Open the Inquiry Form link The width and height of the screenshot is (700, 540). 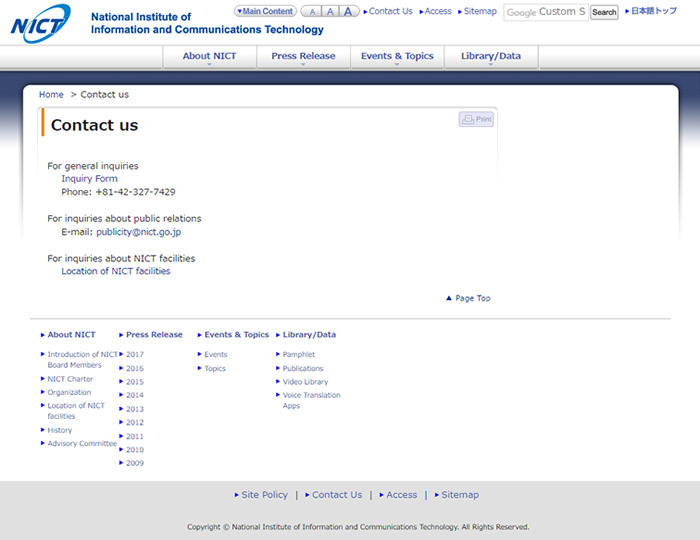(x=89, y=179)
